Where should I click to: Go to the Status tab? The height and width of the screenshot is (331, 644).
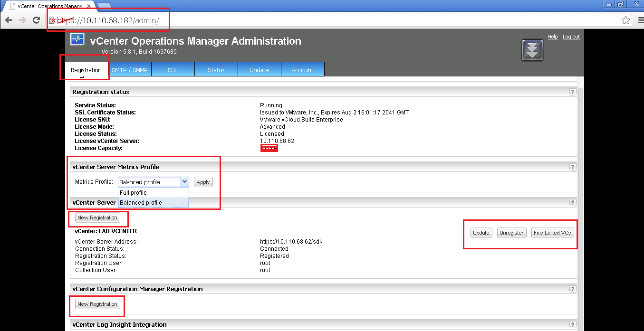216,70
